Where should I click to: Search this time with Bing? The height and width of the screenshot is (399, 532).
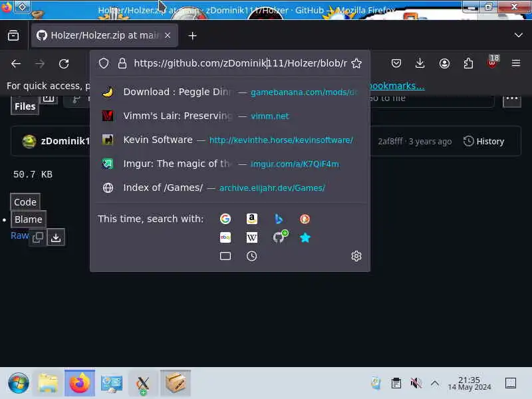tap(278, 219)
